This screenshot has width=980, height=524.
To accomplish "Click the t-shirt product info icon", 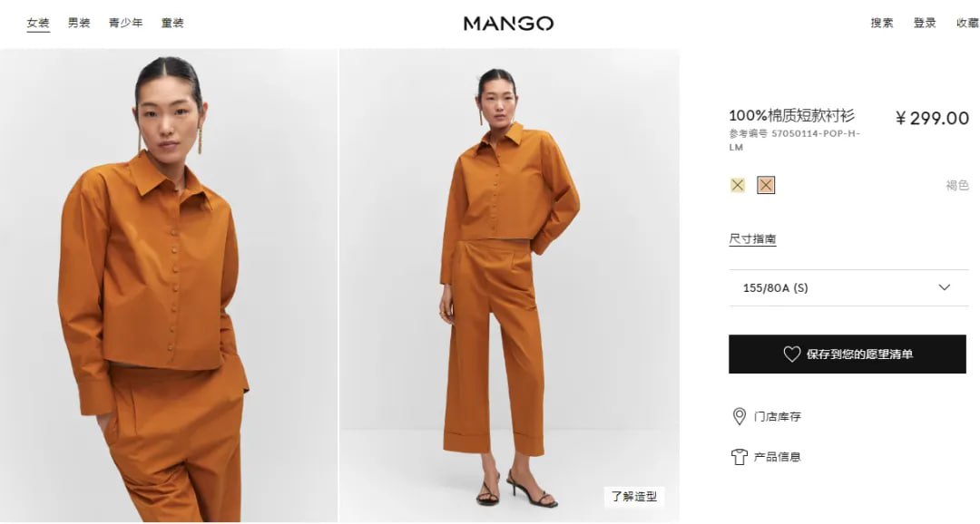I will tap(740, 457).
